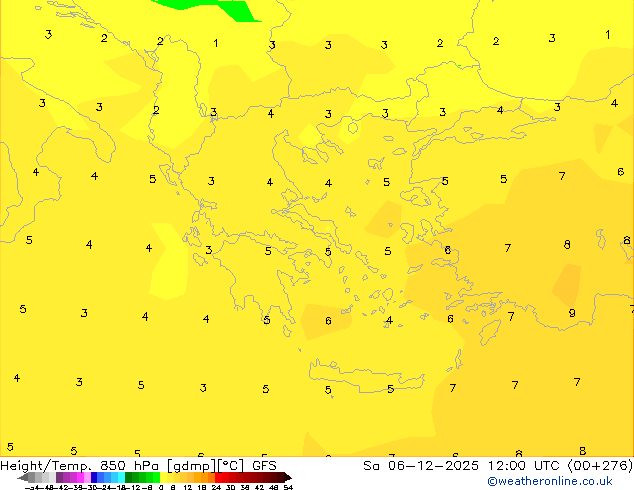Click the bright red legend swatch
The image size is (634, 490).
pyautogui.click(x=218, y=477)
